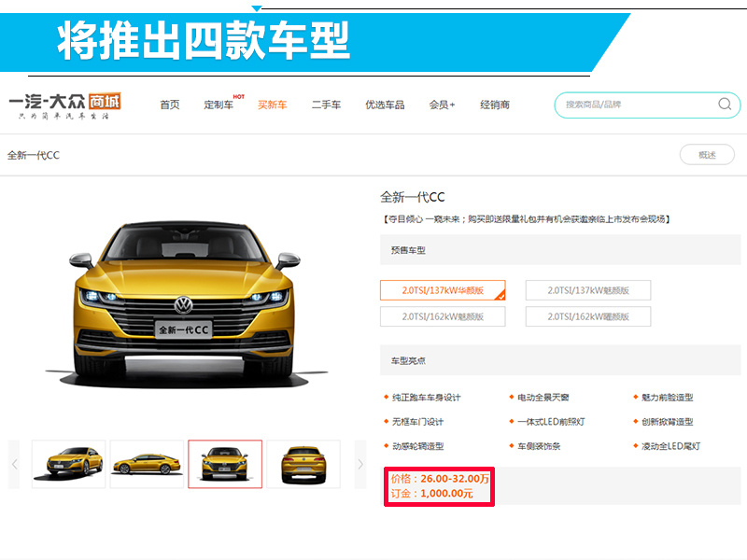Click the 一汽-大众商城 logo
This screenshot has width=747, height=560.
pyautogui.click(x=64, y=105)
